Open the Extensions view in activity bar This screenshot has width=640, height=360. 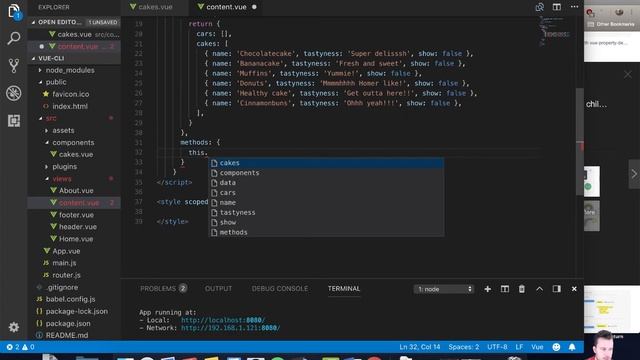click(13, 120)
